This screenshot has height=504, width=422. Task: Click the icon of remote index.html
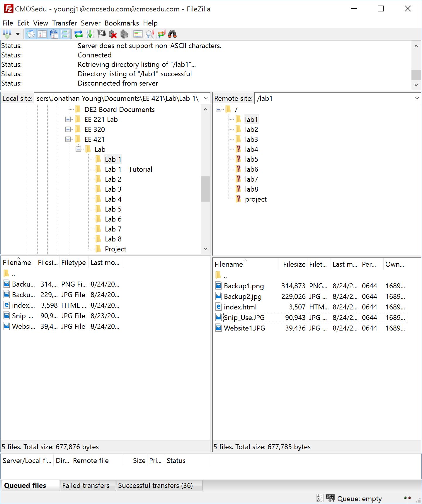pos(219,307)
